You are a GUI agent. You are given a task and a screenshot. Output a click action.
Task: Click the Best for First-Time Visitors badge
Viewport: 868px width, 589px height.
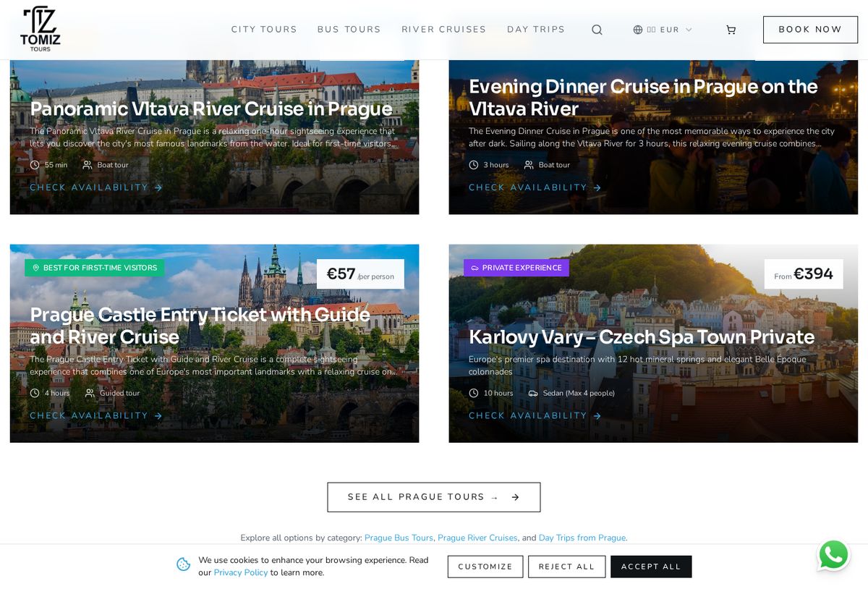coord(95,268)
